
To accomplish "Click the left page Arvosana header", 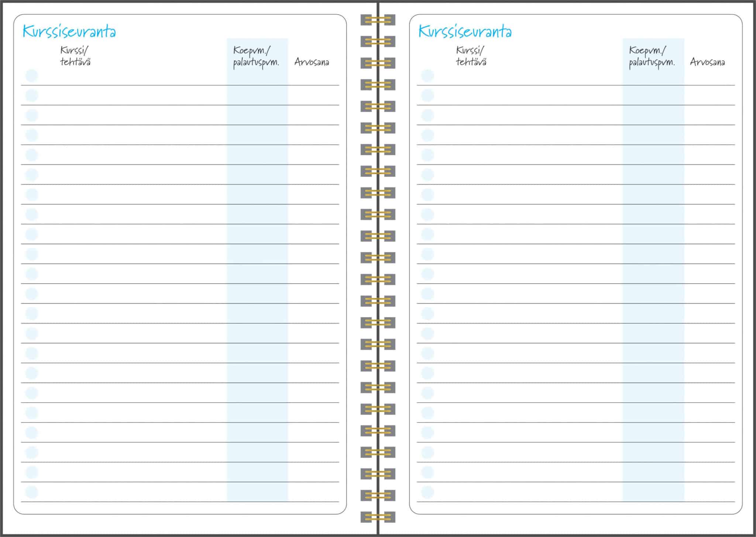I will pos(312,62).
